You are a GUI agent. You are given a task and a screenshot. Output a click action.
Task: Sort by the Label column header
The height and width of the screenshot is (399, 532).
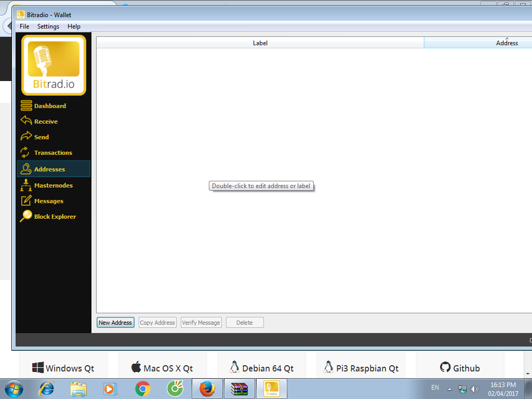[260, 43]
